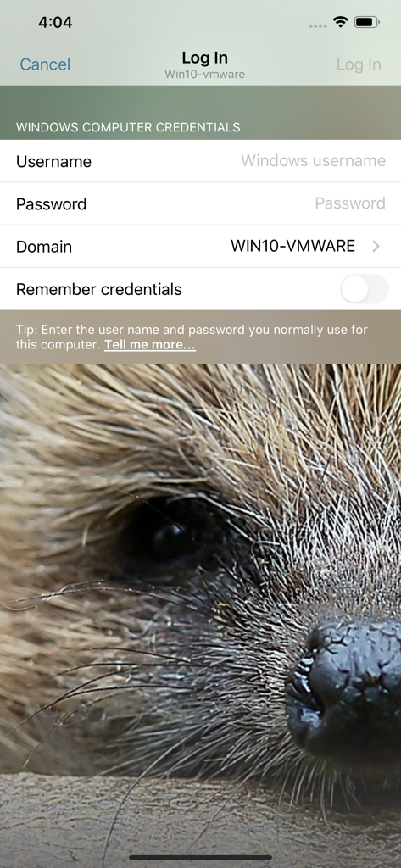
Task: Select the Username row label
Action: pos(53,161)
